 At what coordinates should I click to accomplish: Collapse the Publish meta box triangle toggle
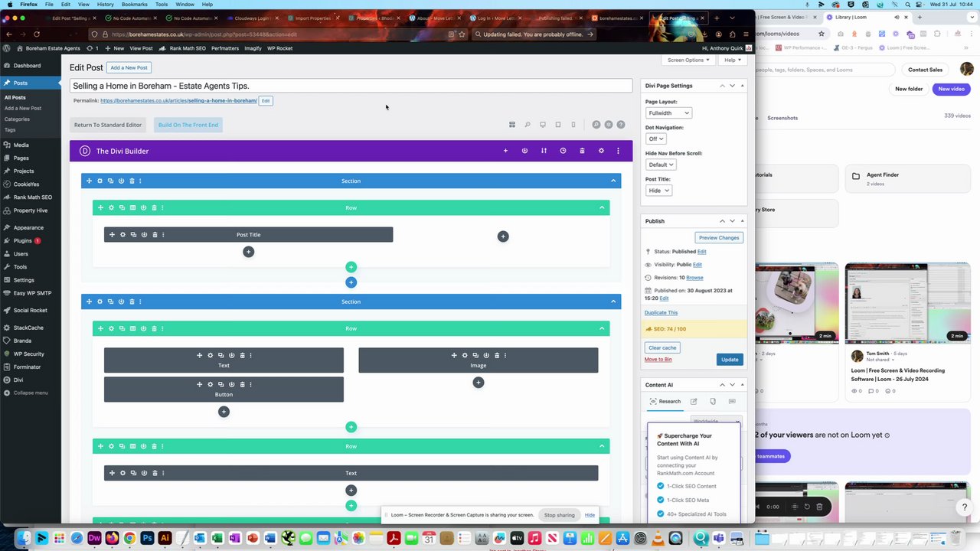click(742, 221)
